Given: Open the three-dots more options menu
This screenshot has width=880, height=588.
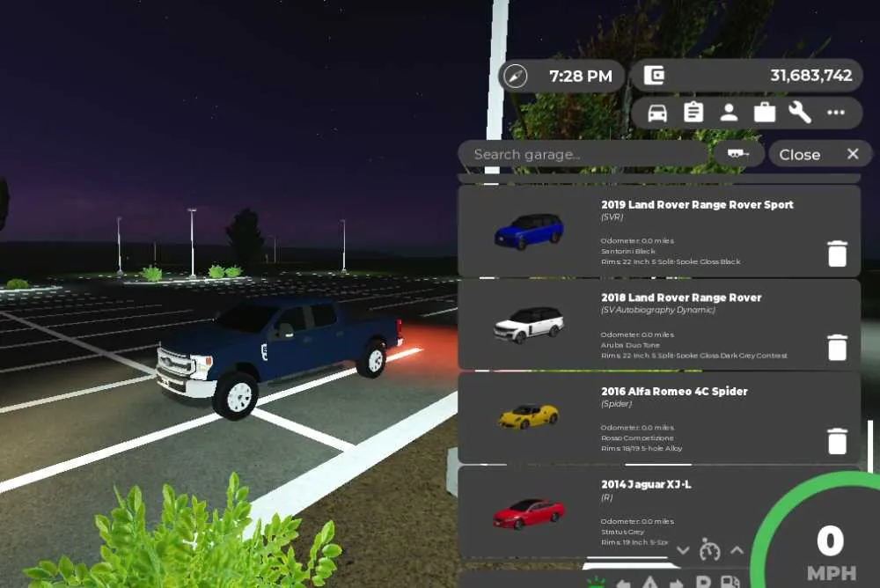Looking at the screenshot, I should [x=836, y=113].
